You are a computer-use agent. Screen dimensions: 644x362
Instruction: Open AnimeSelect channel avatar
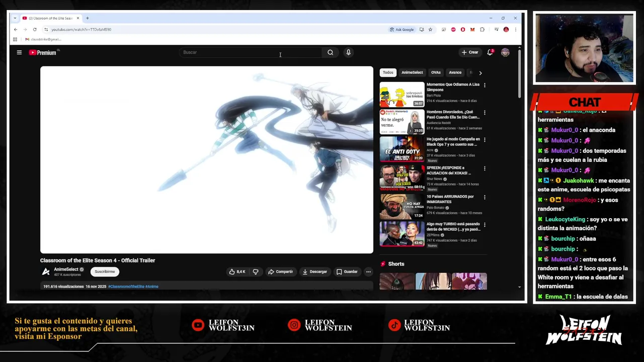pos(46,271)
